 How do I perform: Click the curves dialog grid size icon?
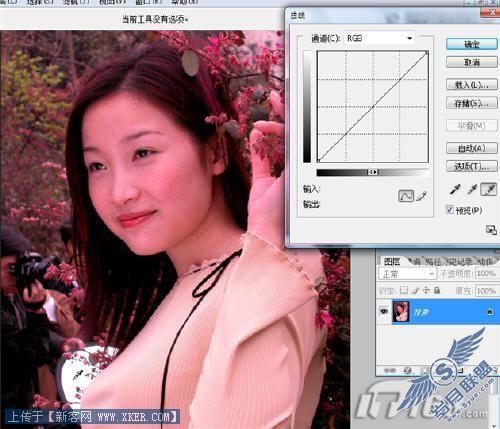[491, 230]
